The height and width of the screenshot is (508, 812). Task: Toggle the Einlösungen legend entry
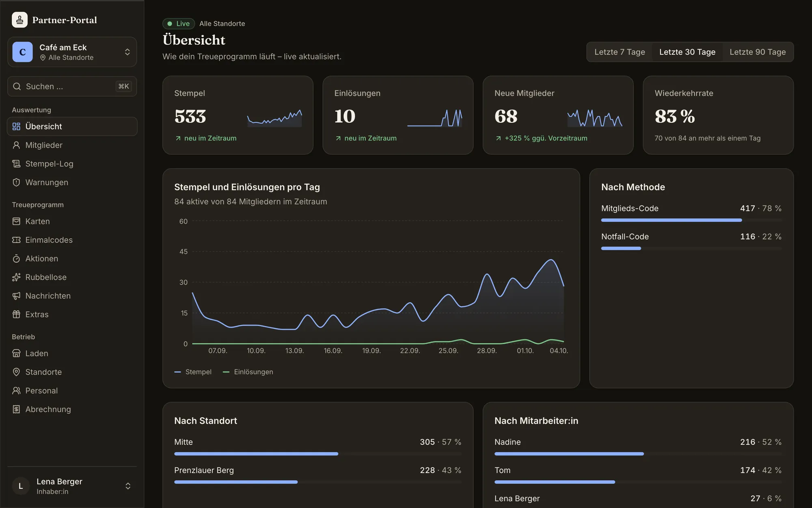click(248, 372)
